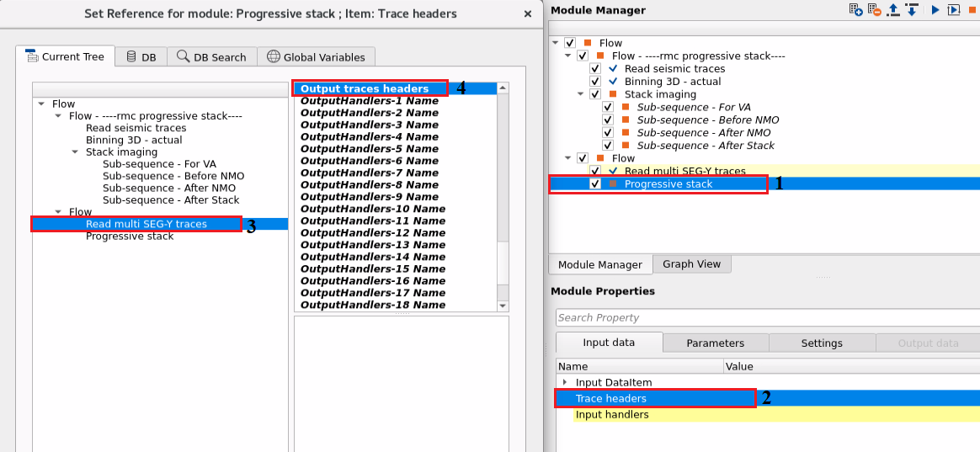Viewport: 980px width, 452px height.
Task: Select Read seismic traces in the dialog tree
Action: (136, 128)
